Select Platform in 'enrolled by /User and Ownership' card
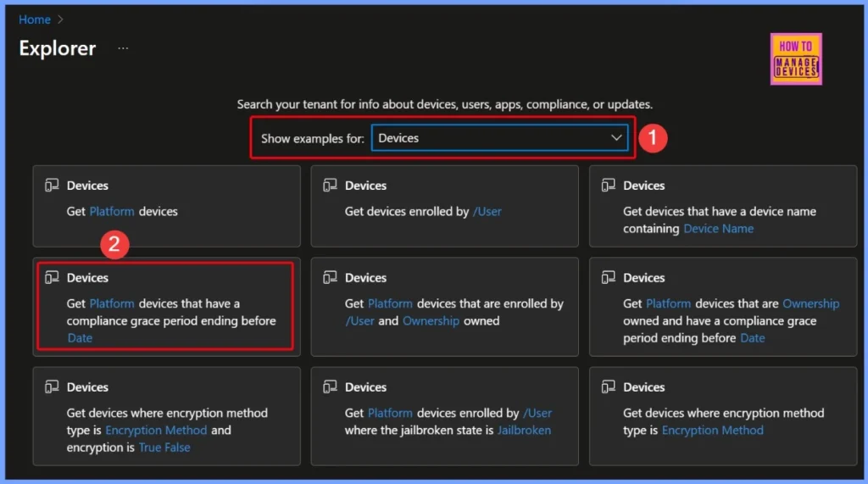The image size is (868, 484). 390,303
